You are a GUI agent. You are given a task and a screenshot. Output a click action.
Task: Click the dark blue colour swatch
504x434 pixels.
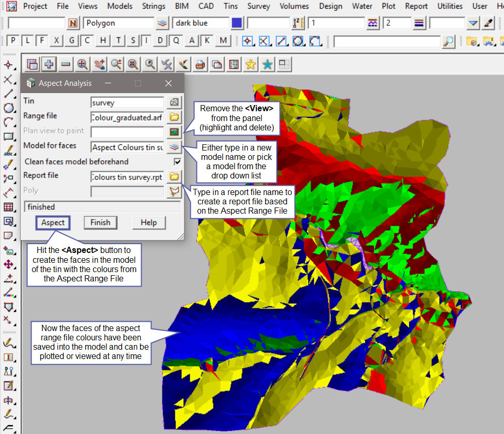click(237, 23)
